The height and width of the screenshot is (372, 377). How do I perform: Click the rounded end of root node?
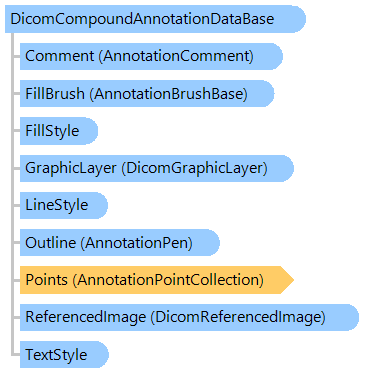coord(297,19)
